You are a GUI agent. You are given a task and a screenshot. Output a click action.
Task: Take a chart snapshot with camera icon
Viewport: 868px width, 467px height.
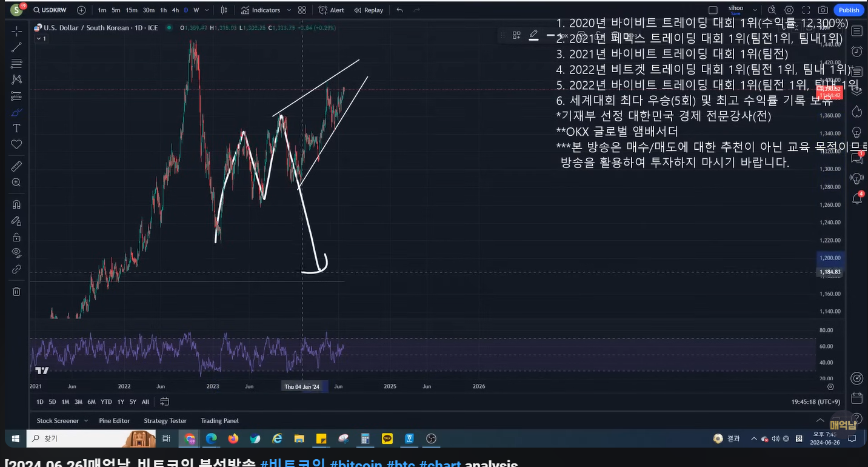tap(823, 10)
